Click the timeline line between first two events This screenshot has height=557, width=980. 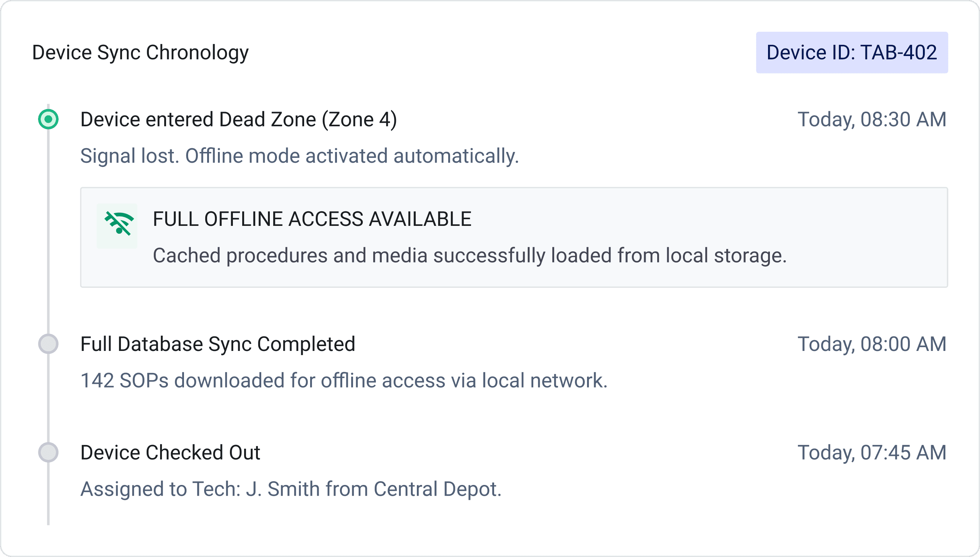[x=48, y=231]
